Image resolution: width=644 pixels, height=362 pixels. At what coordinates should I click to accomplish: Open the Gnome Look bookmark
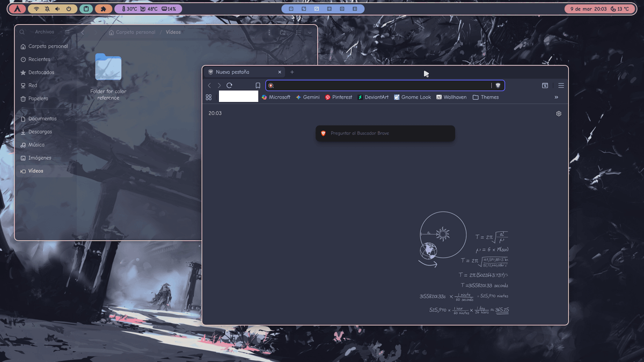tap(412, 97)
